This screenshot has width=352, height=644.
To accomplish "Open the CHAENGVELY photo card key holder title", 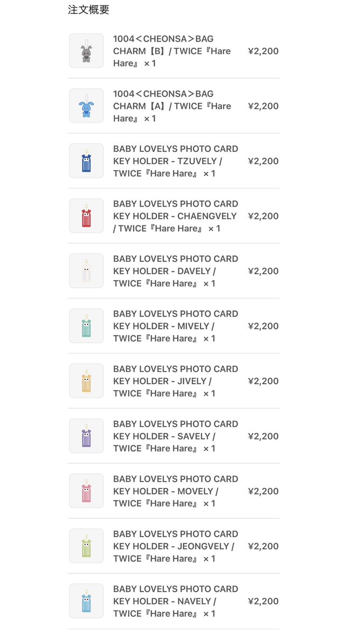I will 176,216.
